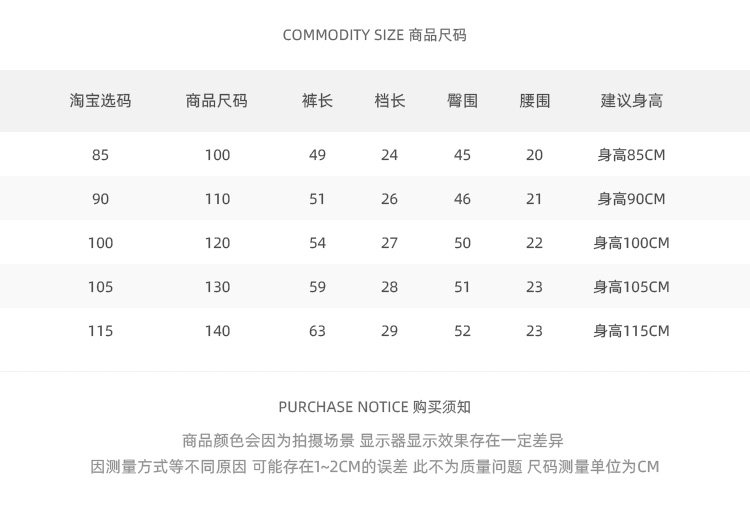Select the 身高85CM cell
Viewport: 750px width, 508px height.
coord(631,155)
